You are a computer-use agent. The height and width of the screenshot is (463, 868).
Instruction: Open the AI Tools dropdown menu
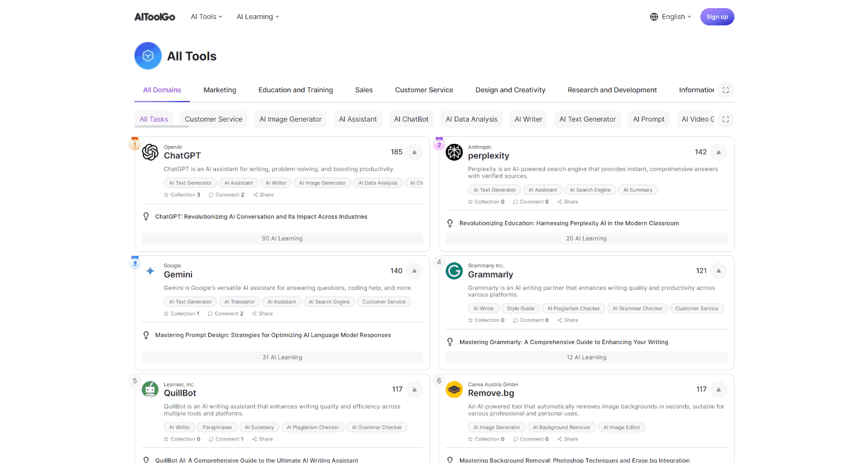(206, 17)
